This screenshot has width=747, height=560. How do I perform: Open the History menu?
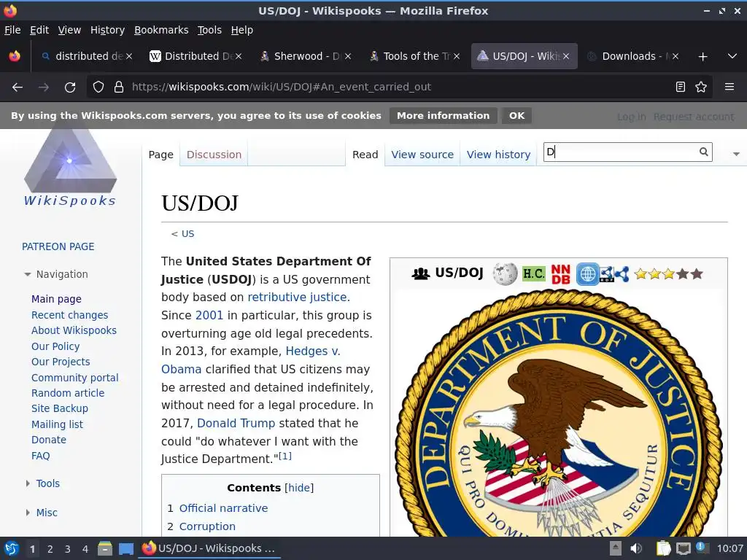tap(107, 30)
